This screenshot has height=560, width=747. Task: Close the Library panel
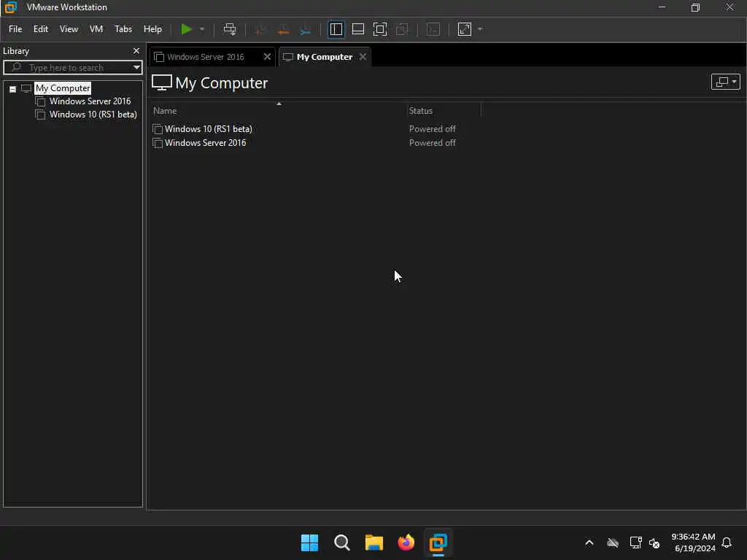pos(136,50)
